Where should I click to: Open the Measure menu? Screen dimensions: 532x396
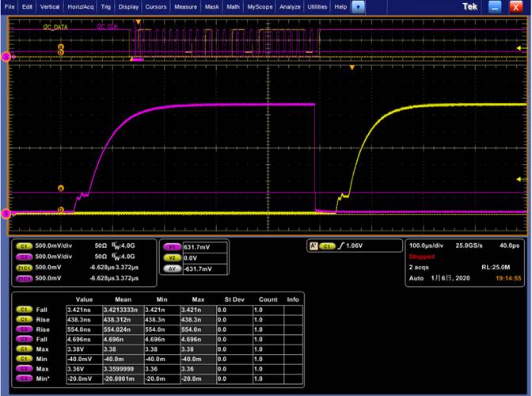click(x=186, y=6)
